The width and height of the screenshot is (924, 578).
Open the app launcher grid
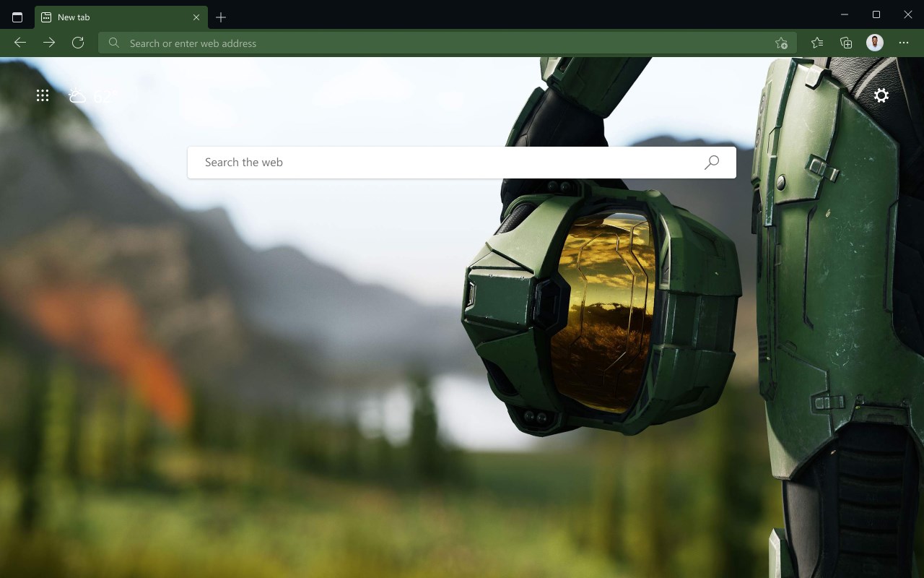click(x=43, y=95)
